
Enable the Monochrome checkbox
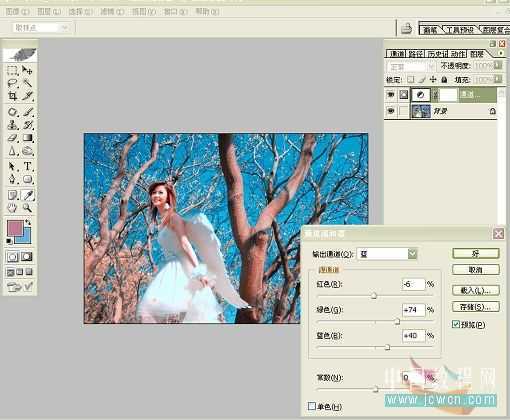[312, 406]
